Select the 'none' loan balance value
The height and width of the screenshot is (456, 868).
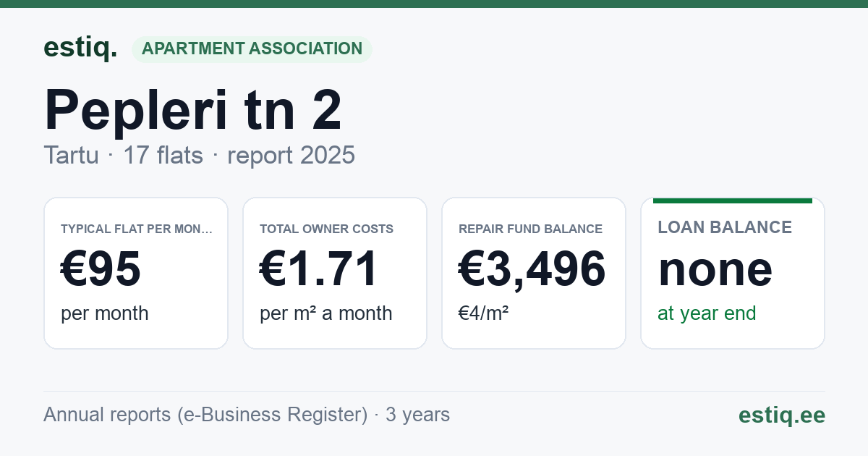tap(715, 269)
